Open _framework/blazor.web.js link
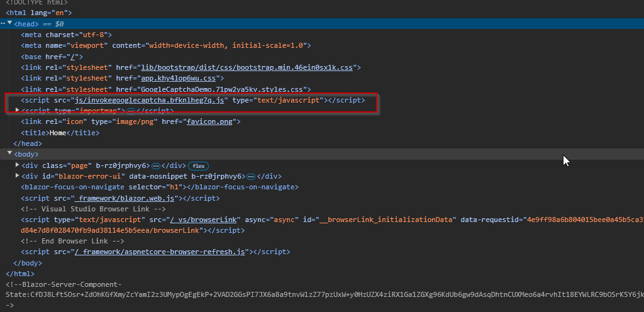 (x=125, y=198)
